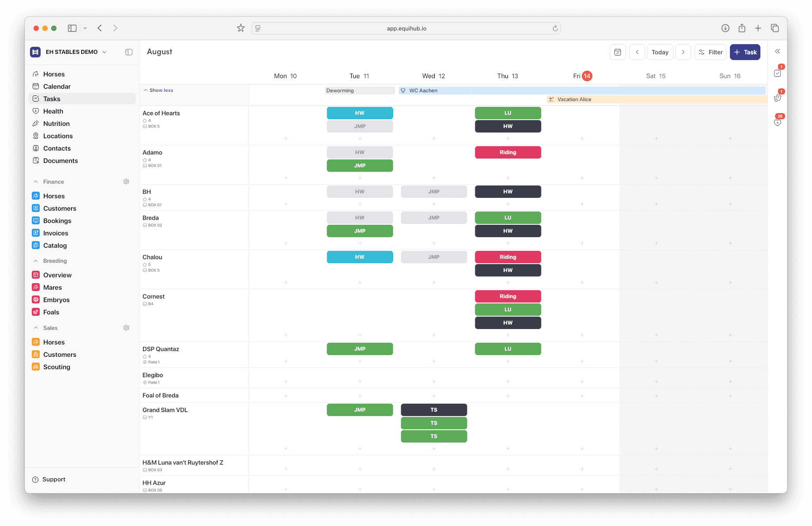Click the browser bookmark star icon
Image resolution: width=812 pixels, height=526 pixels.
[x=241, y=28]
